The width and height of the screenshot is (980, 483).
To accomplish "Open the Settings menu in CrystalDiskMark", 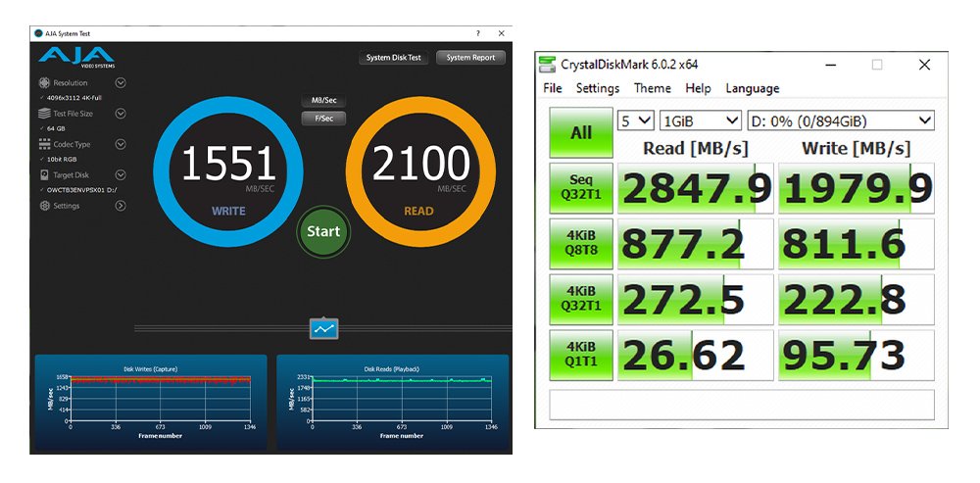I will (598, 88).
